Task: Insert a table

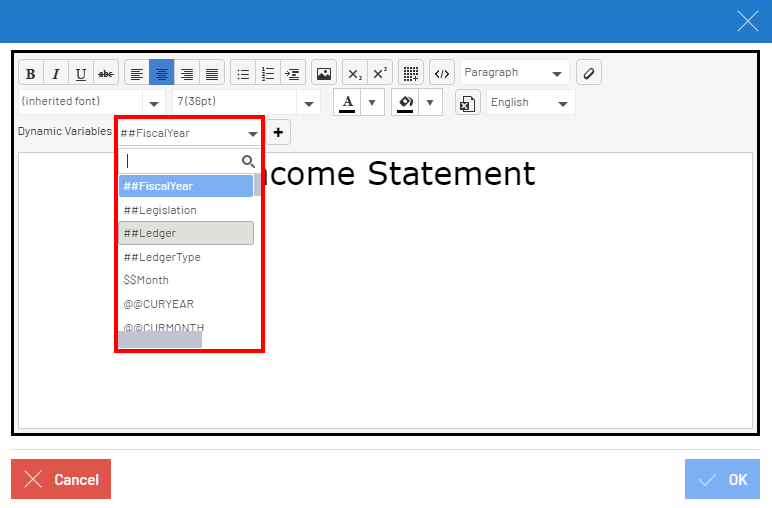Action: pyautogui.click(x=410, y=73)
